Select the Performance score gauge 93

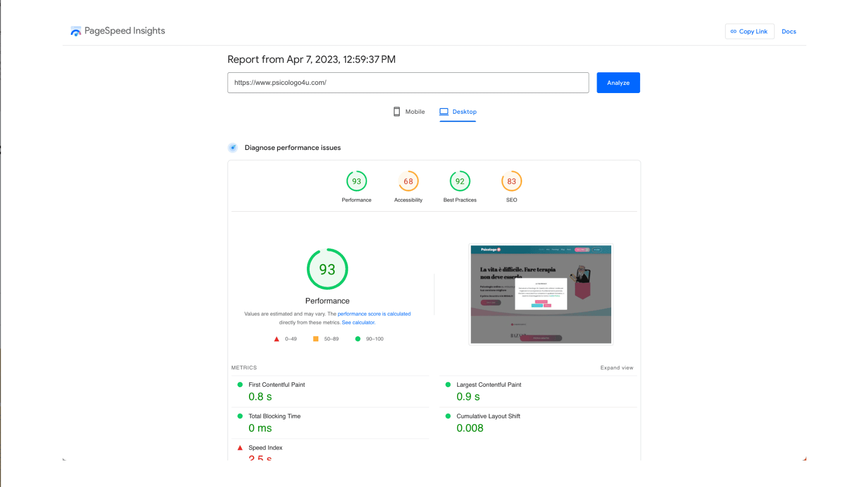[x=356, y=182]
